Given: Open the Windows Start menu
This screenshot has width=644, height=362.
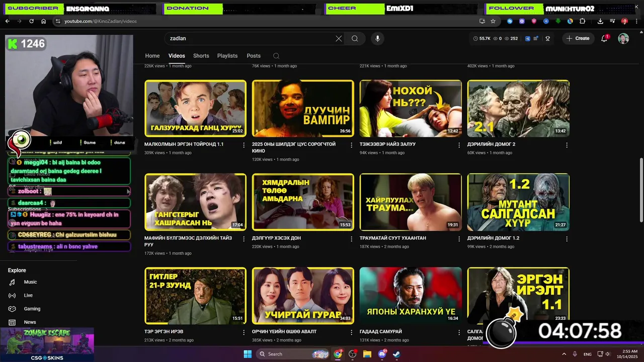Looking at the screenshot, I should point(248,354).
